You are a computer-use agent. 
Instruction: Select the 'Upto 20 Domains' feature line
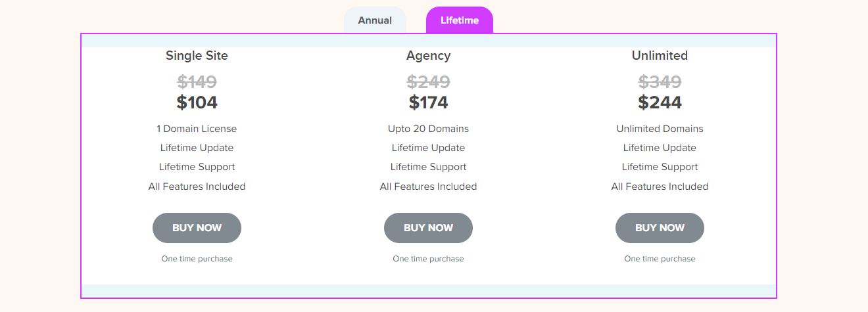point(428,129)
